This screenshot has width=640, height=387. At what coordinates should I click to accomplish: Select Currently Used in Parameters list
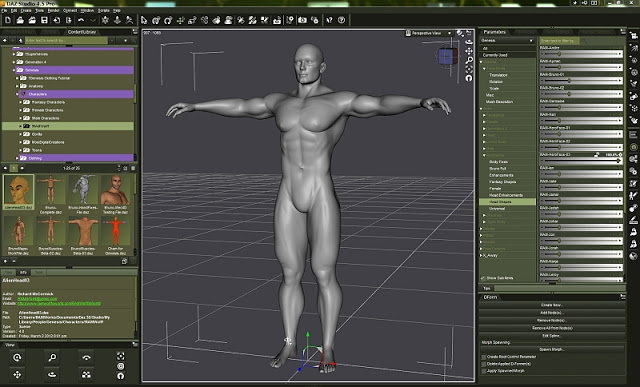[507, 55]
